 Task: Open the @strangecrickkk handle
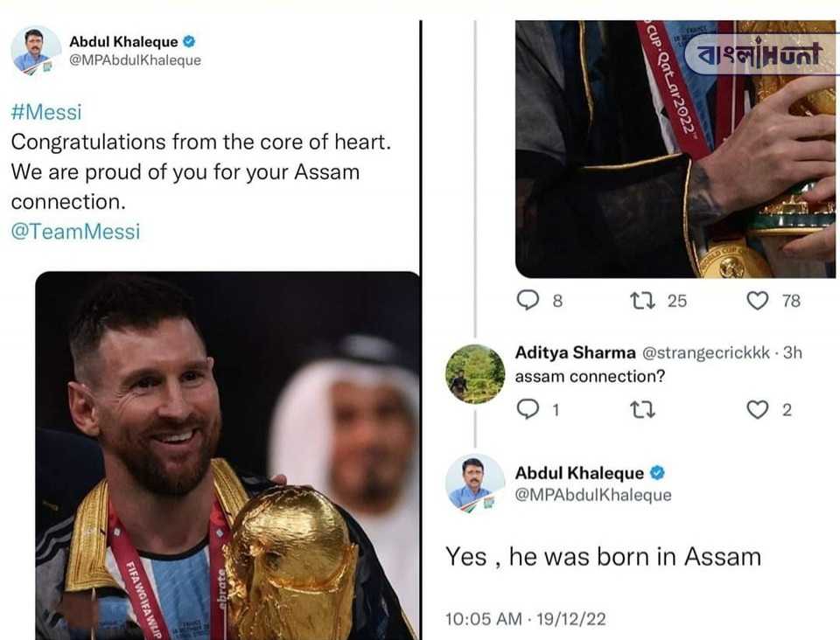pyautogui.click(x=705, y=352)
